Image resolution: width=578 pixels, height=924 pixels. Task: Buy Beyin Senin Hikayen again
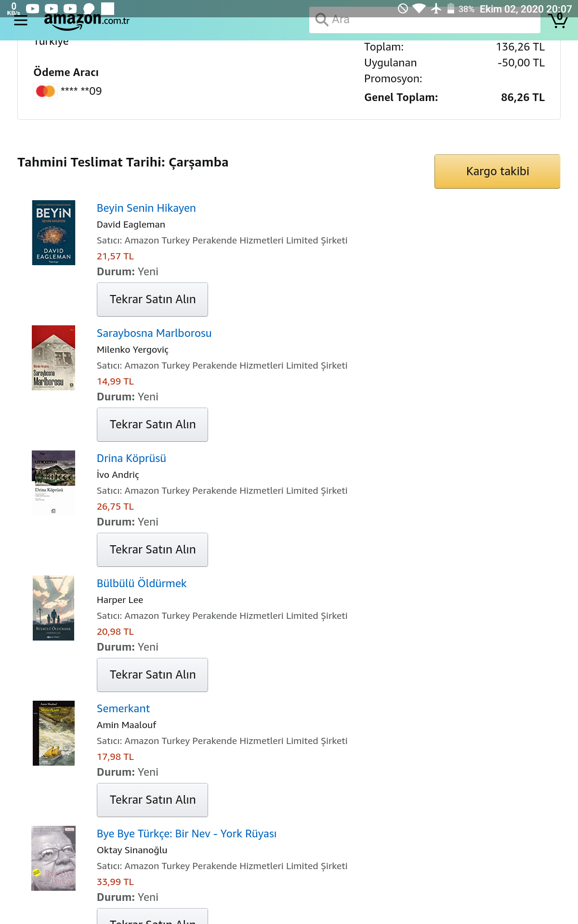coord(152,299)
